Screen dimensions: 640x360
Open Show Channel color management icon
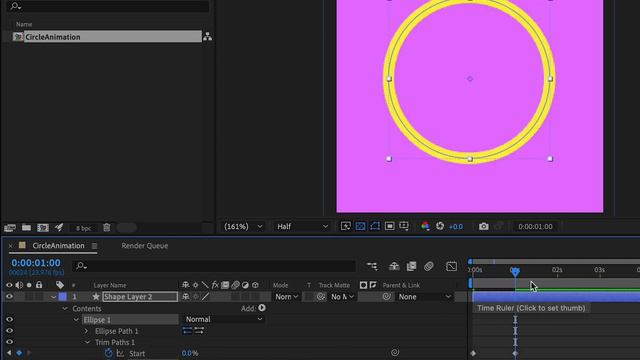425,226
